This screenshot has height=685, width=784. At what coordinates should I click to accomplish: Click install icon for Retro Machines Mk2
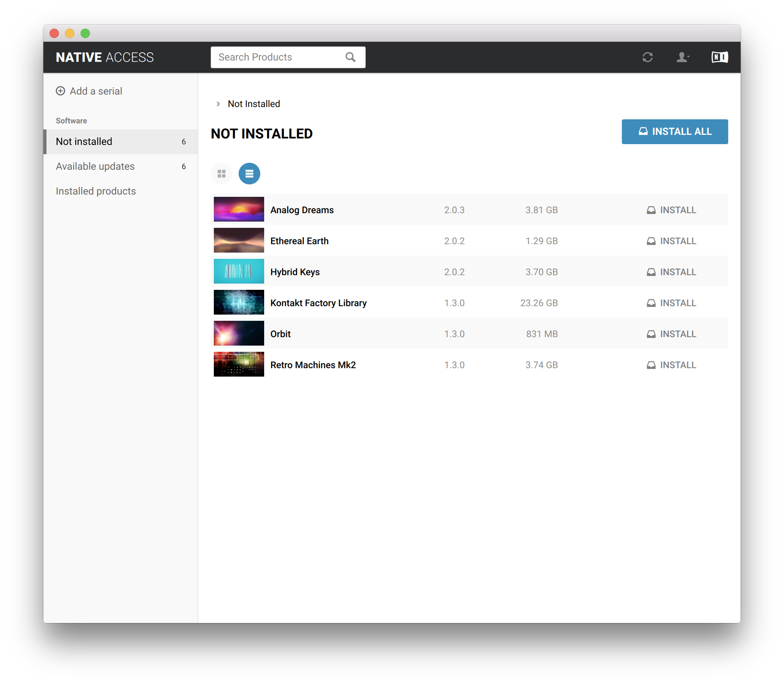pyautogui.click(x=651, y=365)
